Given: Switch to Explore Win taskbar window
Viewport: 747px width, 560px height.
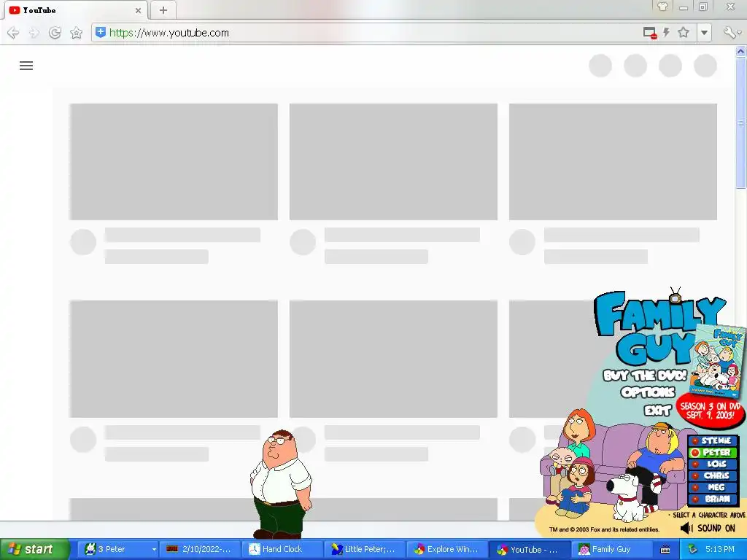Looking at the screenshot, I should 447,550.
